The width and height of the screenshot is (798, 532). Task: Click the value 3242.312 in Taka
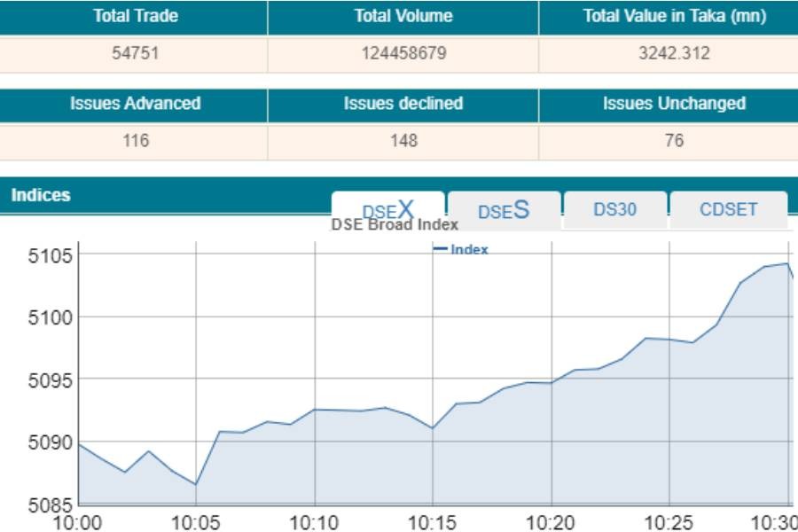(674, 53)
